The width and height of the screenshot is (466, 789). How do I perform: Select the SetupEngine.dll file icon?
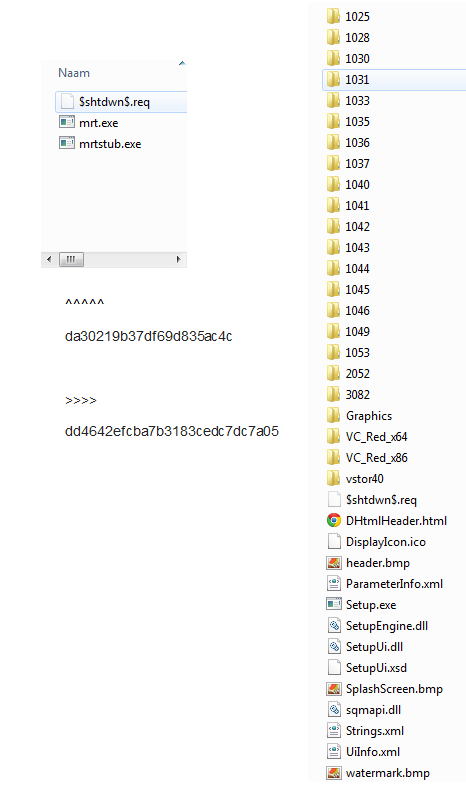pos(334,625)
